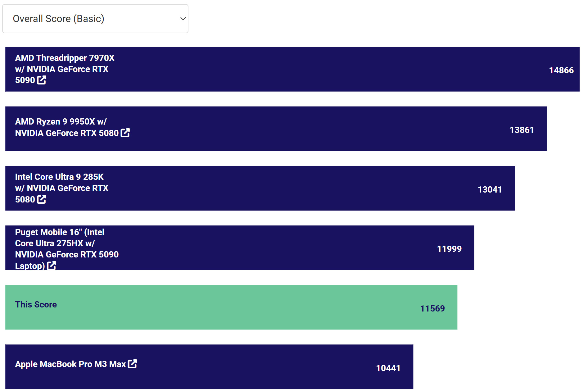Open external link icon for MacBook Pro M3 Max
588x391 pixels.
pyautogui.click(x=132, y=364)
